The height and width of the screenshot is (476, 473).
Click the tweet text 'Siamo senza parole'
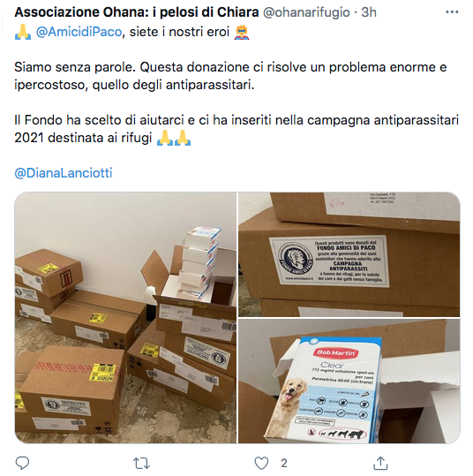coord(75,67)
